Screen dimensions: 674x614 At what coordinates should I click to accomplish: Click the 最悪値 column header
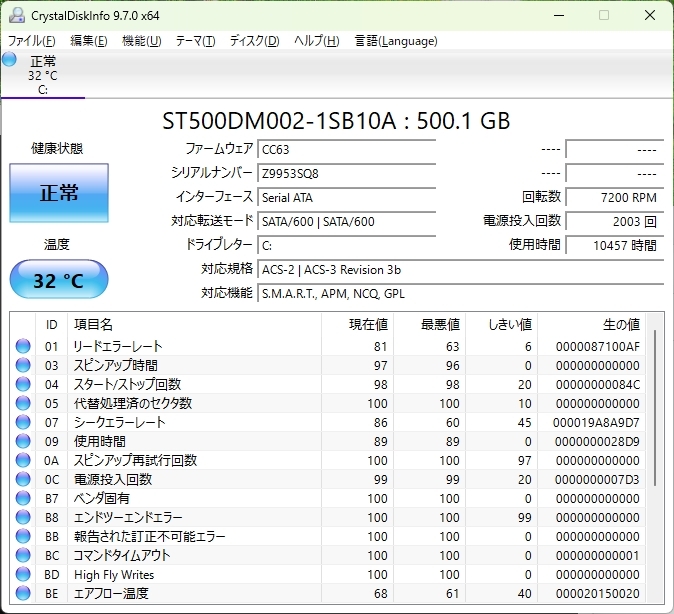[429, 324]
